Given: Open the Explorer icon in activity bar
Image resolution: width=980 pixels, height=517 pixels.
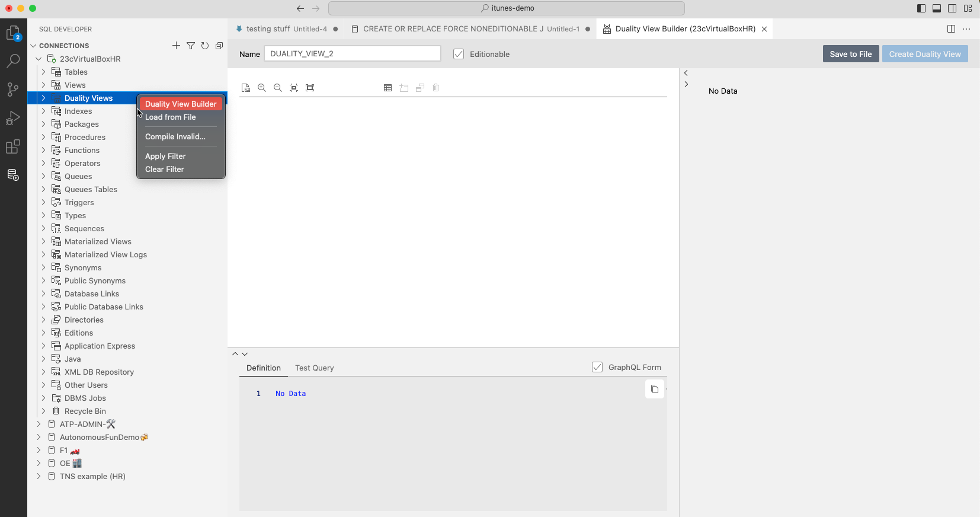Looking at the screenshot, I should pos(13,33).
